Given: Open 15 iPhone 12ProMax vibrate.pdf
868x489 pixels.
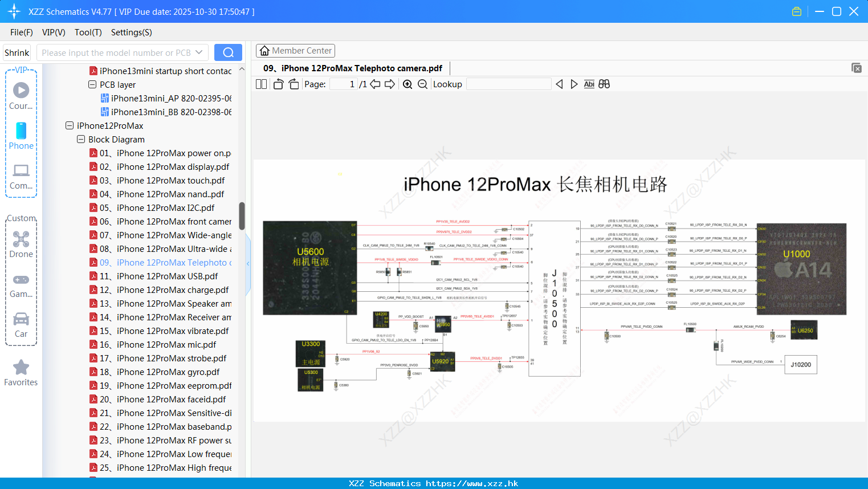Looking at the screenshot, I should coord(159,331).
